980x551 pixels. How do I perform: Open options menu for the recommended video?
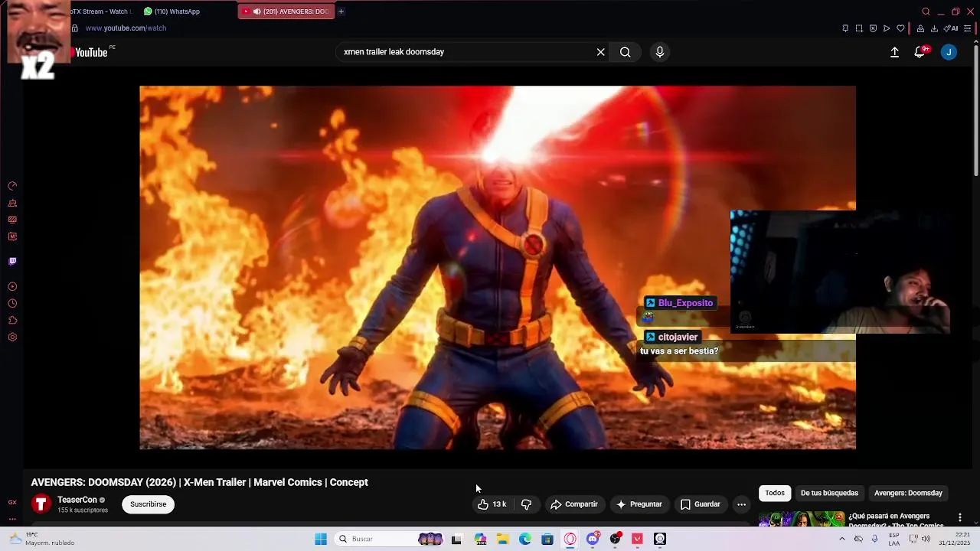coord(959,517)
